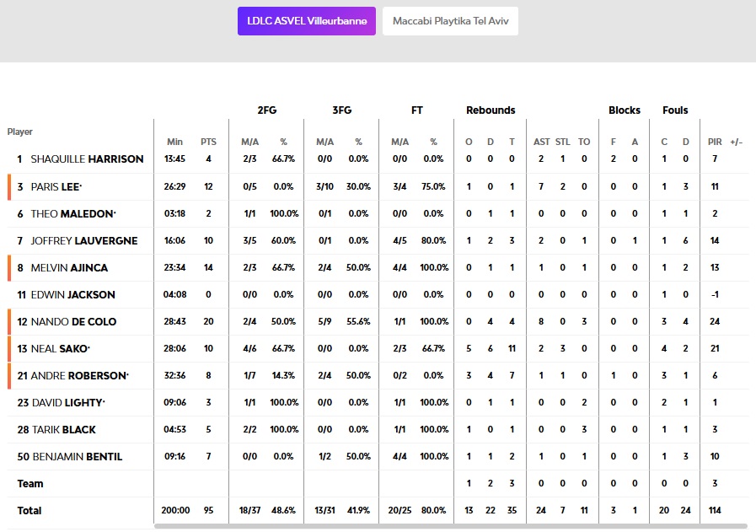Click Tarik Black's name
The image size is (756, 532).
[68, 430]
